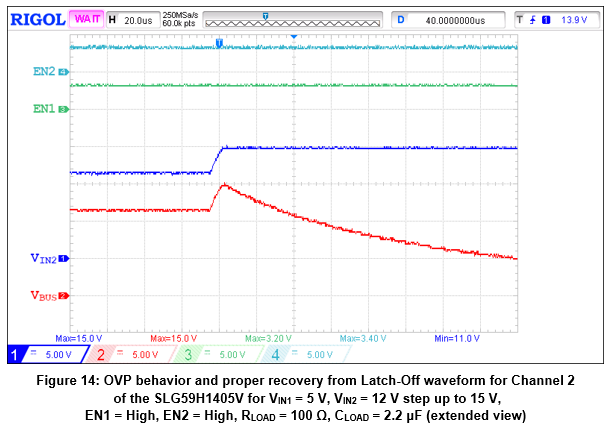The width and height of the screenshot is (610, 430).
Task: Click the blue trigger position marker T
Action: coord(219,43)
